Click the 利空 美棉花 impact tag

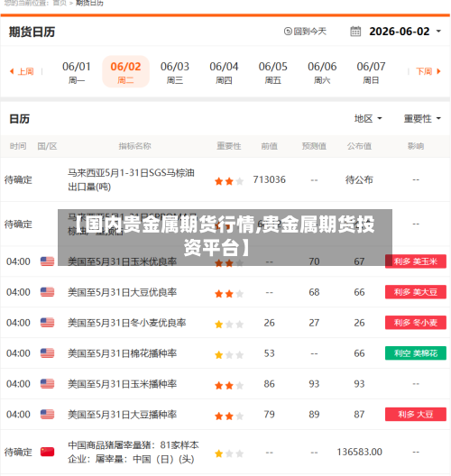[416, 353]
